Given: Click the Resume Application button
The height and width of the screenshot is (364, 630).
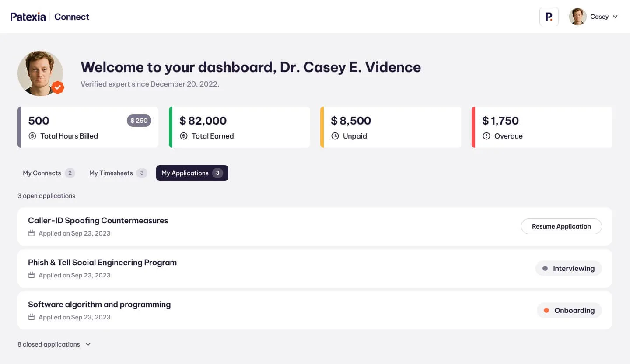Looking at the screenshot, I should pos(561,226).
